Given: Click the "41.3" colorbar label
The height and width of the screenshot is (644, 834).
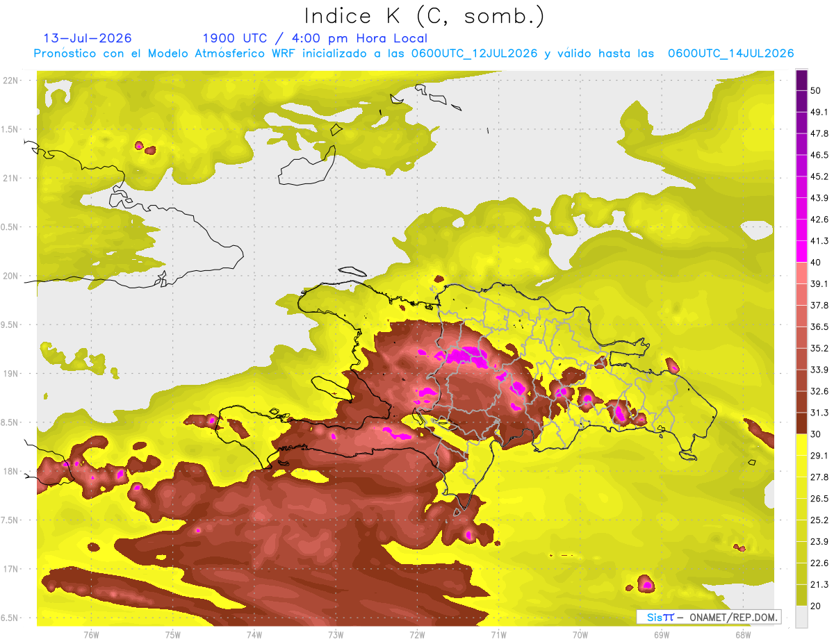Looking at the screenshot, I should tap(819, 241).
